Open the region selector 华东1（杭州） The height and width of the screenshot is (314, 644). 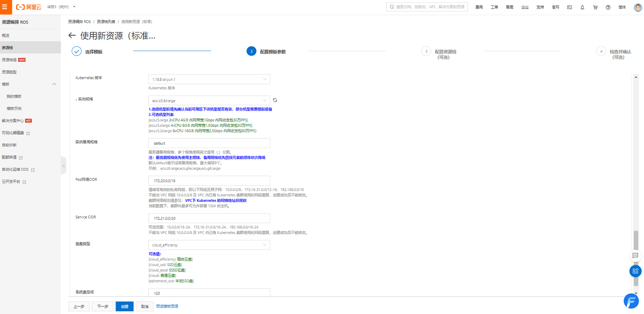pos(61,7)
